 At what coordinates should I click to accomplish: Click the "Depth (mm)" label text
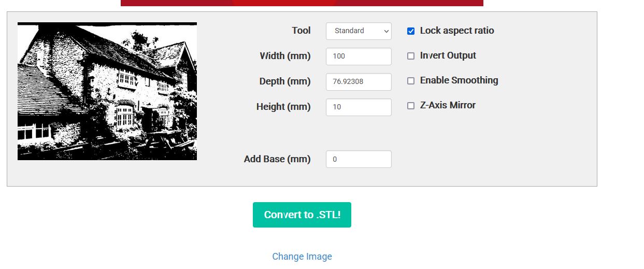285,81
